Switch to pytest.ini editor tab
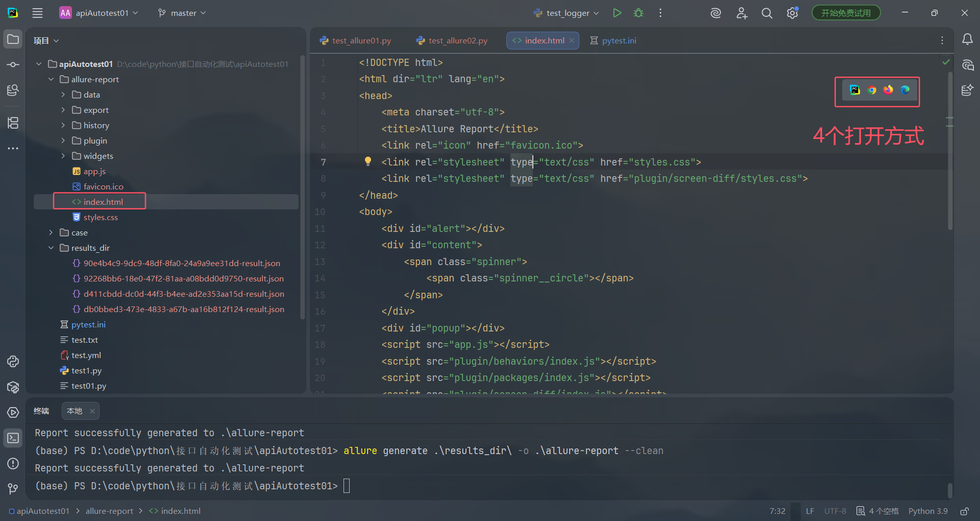Image resolution: width=980 pixels, height=521 pixels. 613,41
